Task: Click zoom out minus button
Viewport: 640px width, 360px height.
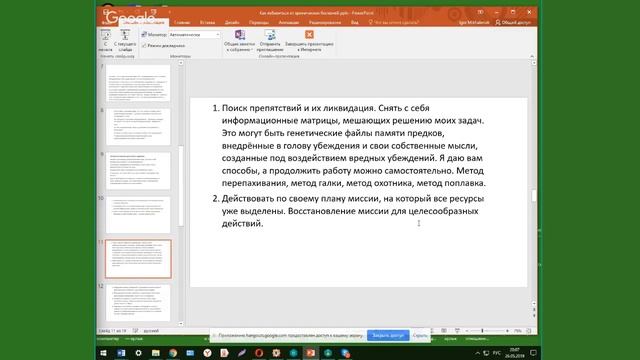Action: click(467, 331)
